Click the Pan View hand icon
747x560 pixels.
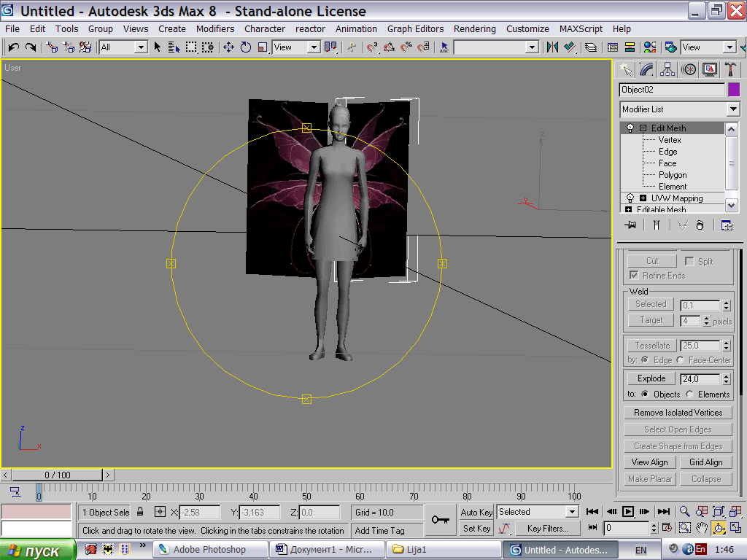click(701, 528)
